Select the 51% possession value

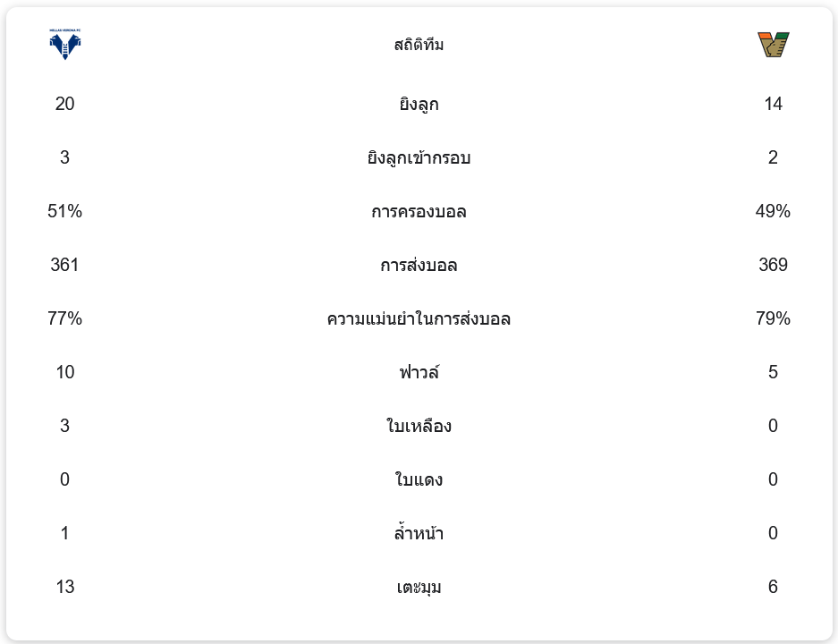[x=65, y=212]
